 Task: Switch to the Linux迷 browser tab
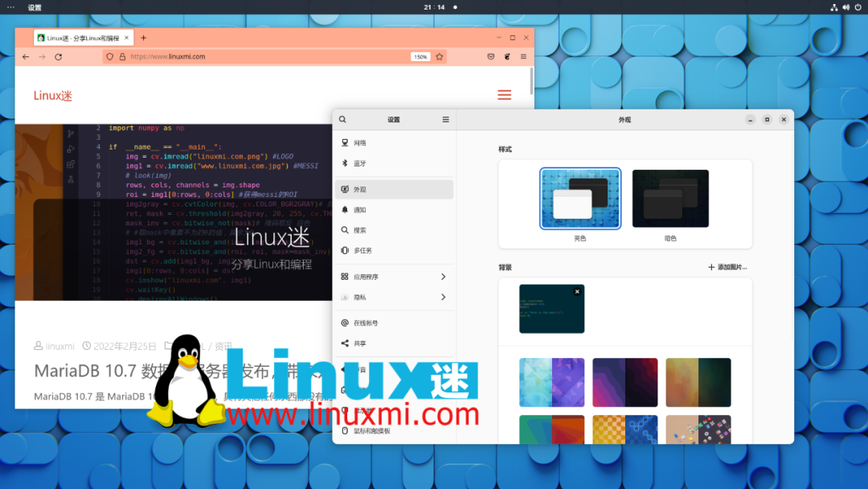83,38
